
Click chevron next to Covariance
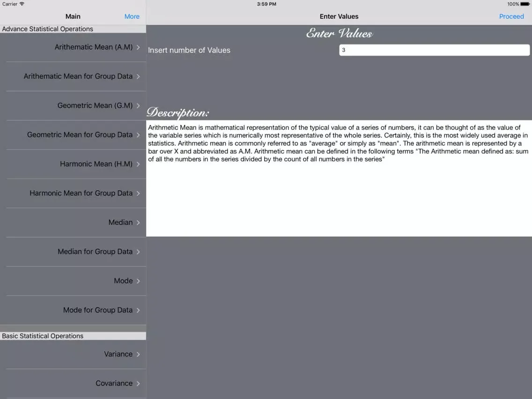[138, 383]
